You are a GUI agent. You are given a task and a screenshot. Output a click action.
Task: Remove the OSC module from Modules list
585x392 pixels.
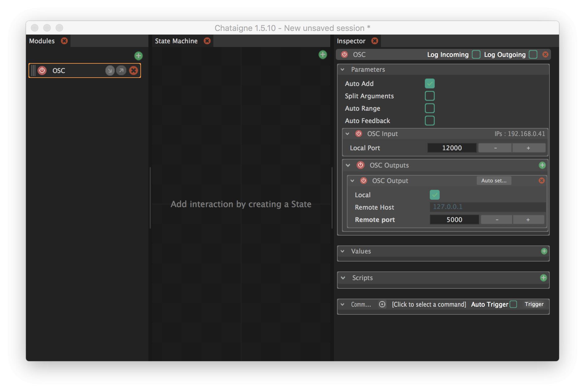[x=133, y=70]
